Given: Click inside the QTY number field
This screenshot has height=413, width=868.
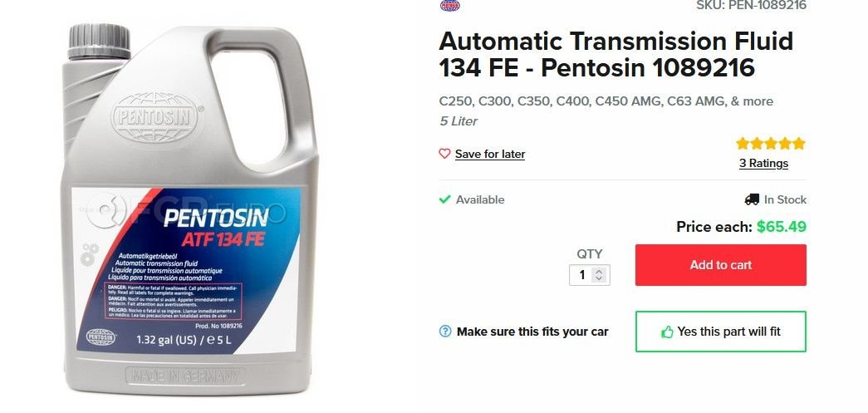Looking at the screenshot, I should coord(582,274).
